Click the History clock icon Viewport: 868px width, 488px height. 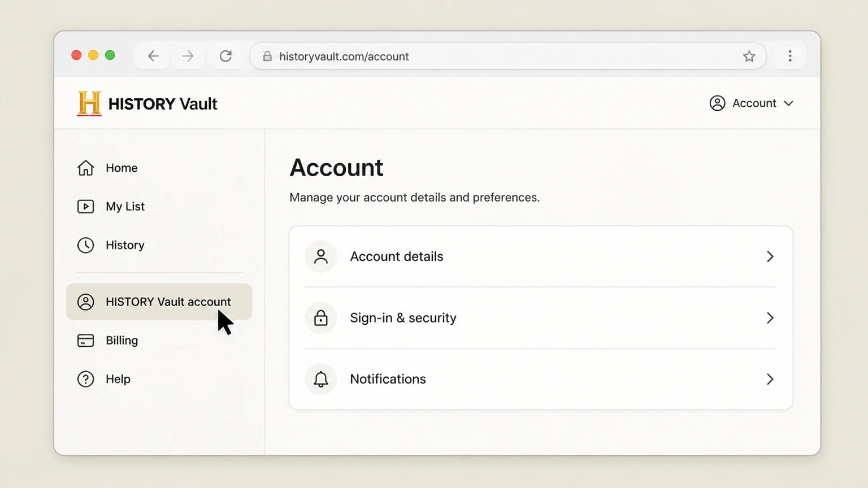click(x=86, y=245)
